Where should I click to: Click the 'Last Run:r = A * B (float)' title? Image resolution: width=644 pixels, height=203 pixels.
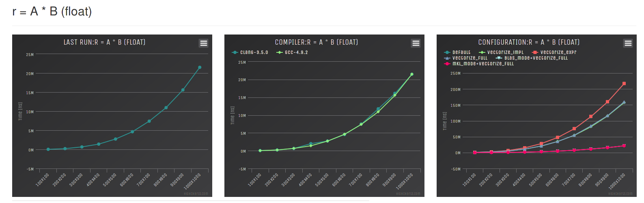coord(104,42)
